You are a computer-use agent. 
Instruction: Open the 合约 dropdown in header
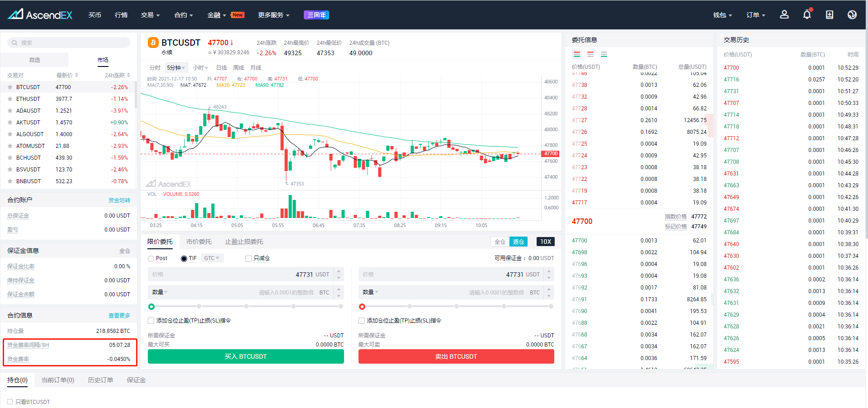(x=184, y=15)
